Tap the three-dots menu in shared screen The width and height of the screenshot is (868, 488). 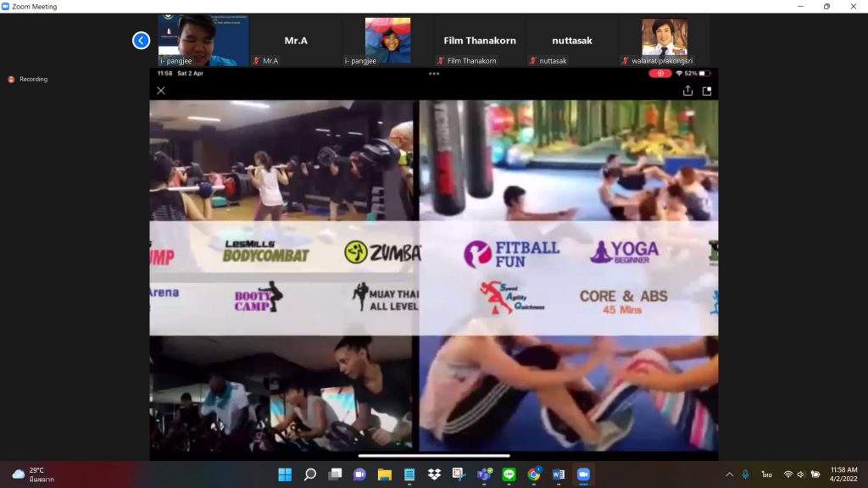point(434,73)
